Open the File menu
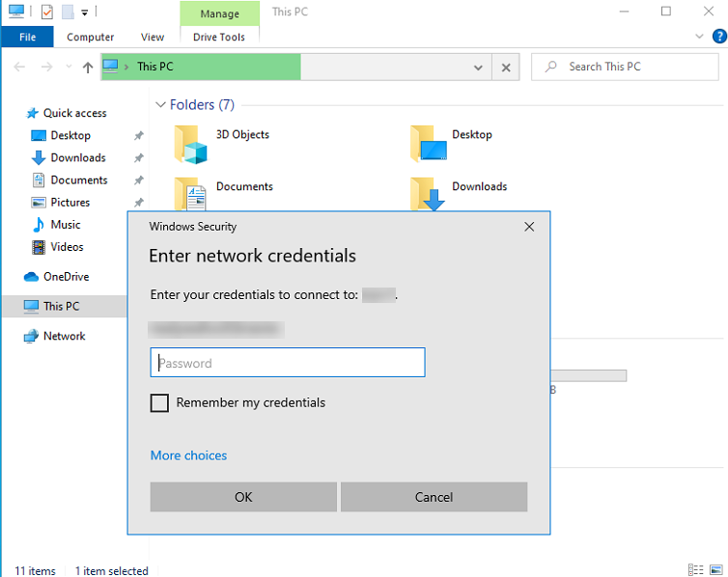728x577 pixels. [27, 37]
